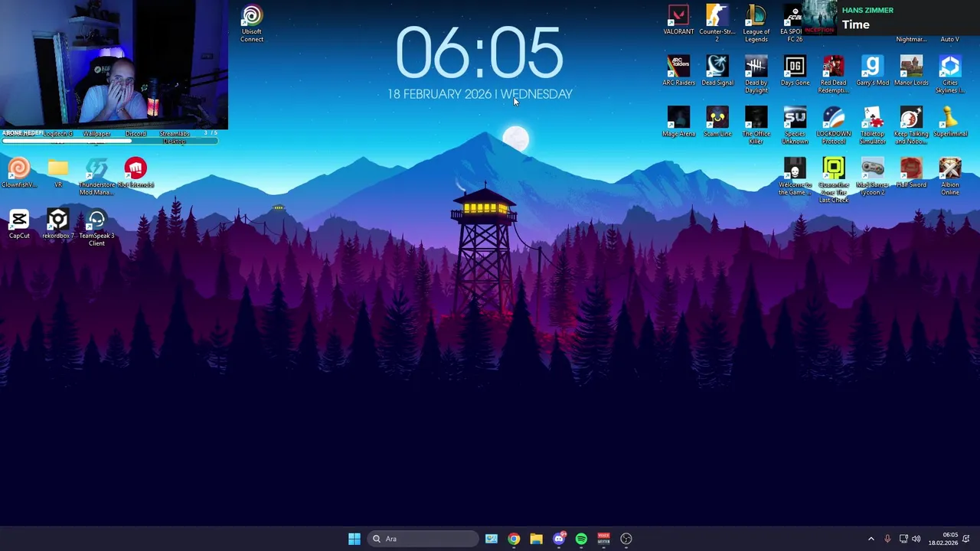This screenshot has height=551, width=980.
Task: Select the Counter-Strike 2 shortcut
Action: 717,24
